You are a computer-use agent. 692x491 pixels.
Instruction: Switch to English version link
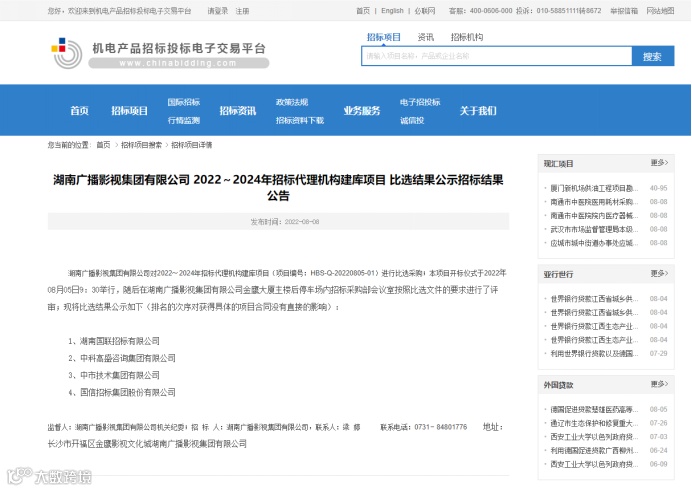coord(392,11)
